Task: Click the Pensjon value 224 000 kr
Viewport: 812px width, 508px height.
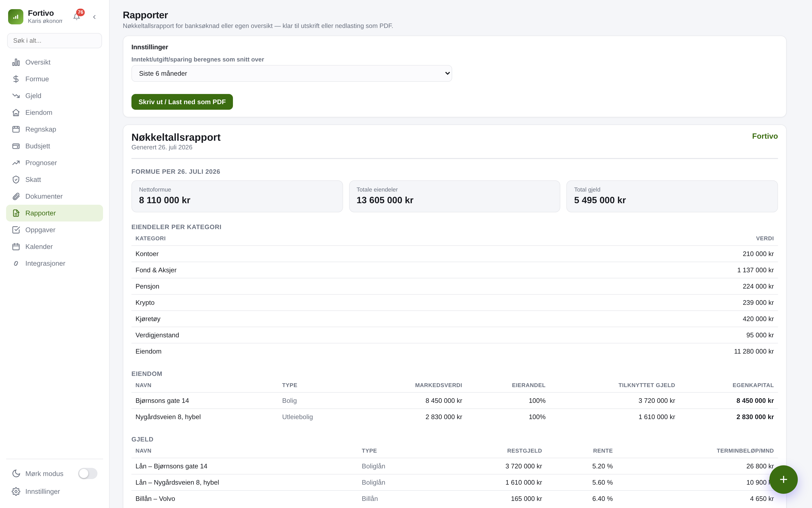Action: coord(758,286)
